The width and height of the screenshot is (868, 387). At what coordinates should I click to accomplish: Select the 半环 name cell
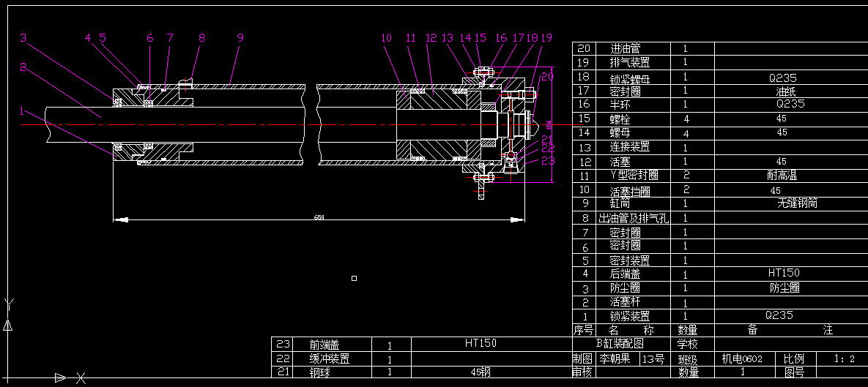click(x=620, y=104)
